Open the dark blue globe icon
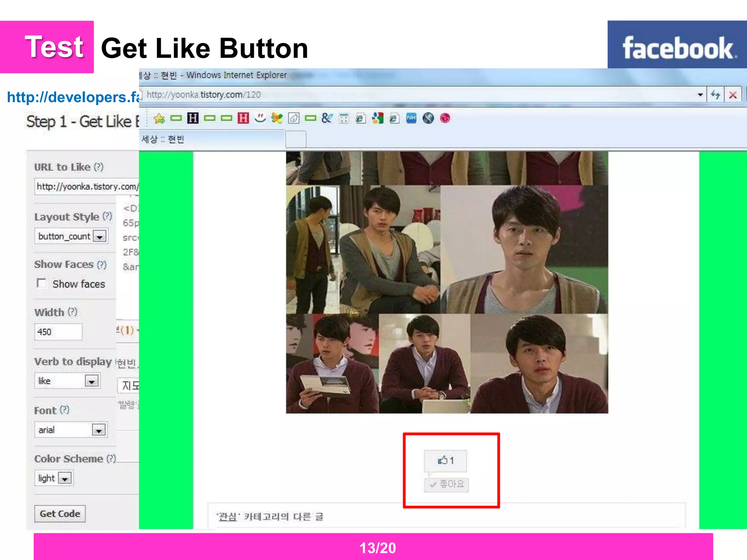Viewport: 747px width, 560px height. coord(428,118)
